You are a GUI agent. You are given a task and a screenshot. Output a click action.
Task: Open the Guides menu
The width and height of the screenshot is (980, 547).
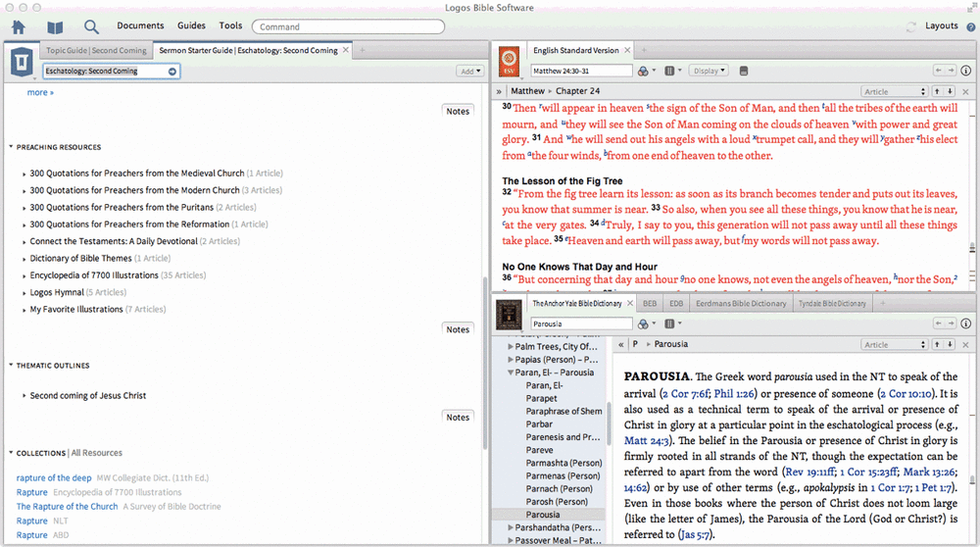tap(191, 25)
